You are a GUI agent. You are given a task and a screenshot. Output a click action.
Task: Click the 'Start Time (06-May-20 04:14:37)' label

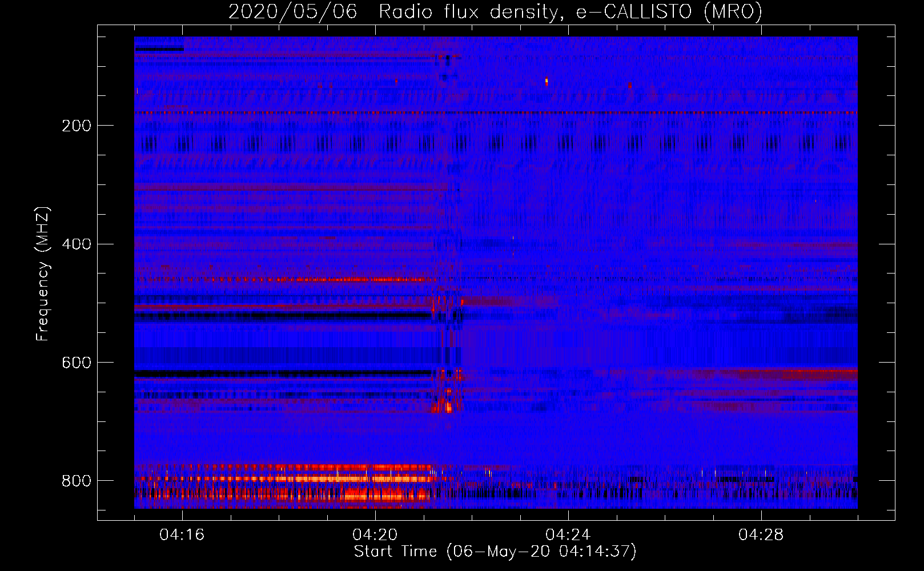click(x=495, y=552)
